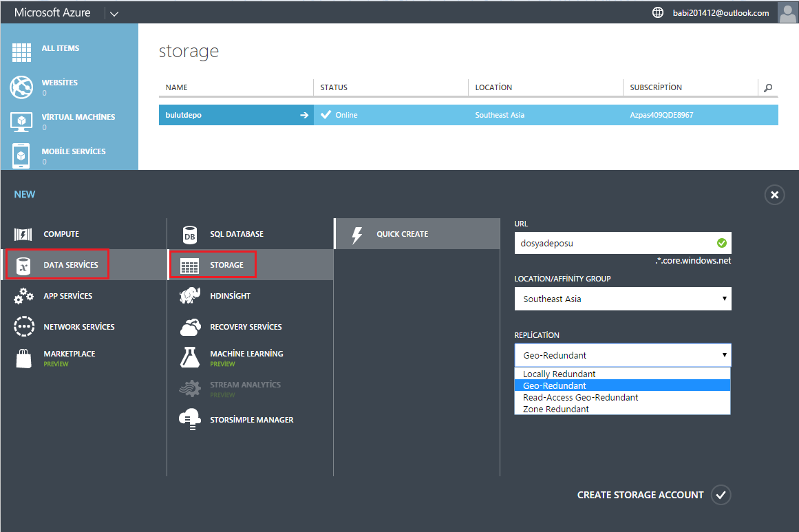Select Geo-Redundant option in the list
Screen dimensions: 799x532
(622, 385)
